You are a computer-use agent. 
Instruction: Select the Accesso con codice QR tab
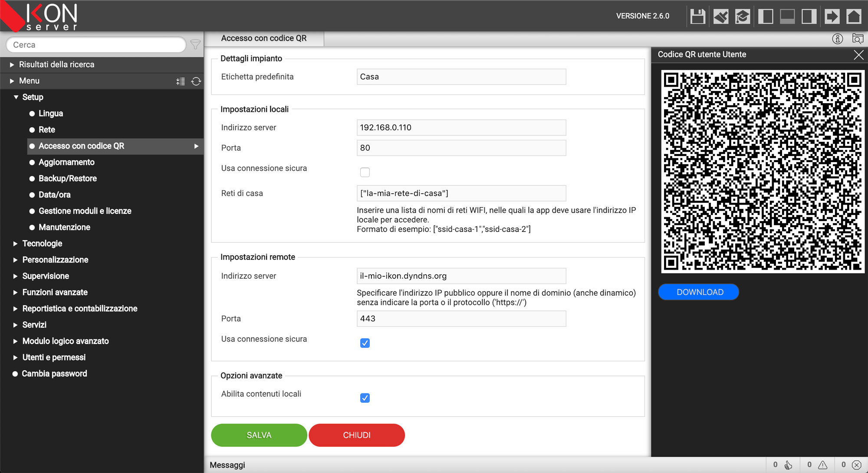pyautogui.click(x=264, y=38)
